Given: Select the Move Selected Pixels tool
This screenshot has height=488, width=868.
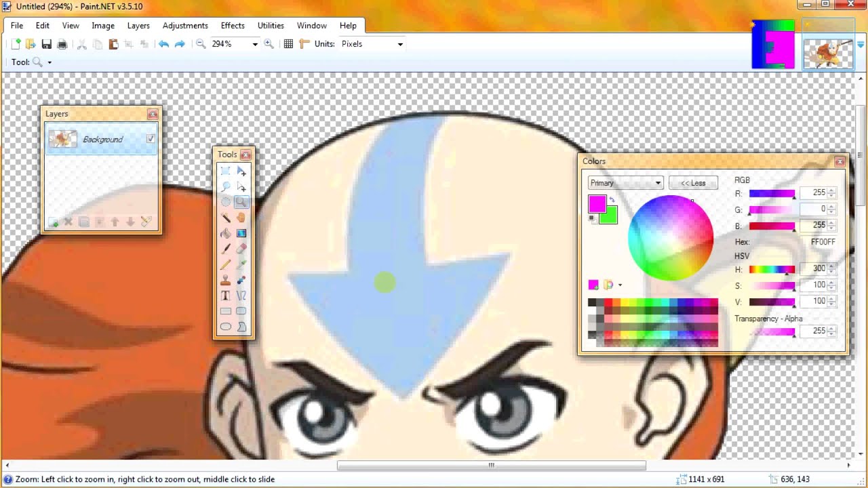Looking at the screenshot, I should point(241,171).
